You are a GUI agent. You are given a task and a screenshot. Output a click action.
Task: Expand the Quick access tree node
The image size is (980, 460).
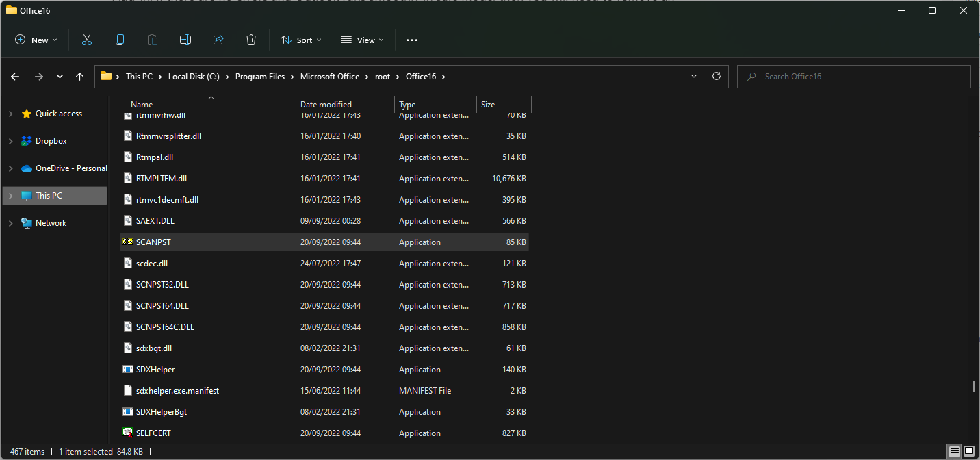10,114
